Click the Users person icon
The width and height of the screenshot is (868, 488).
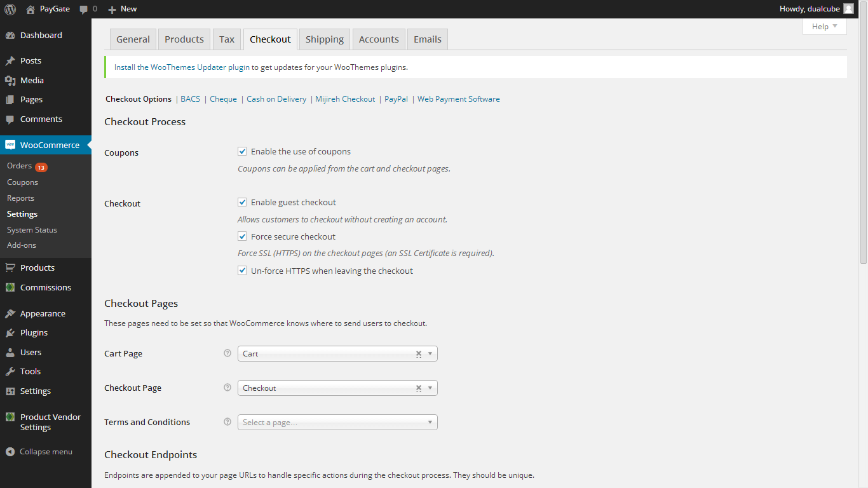click(x=10, y=352)
